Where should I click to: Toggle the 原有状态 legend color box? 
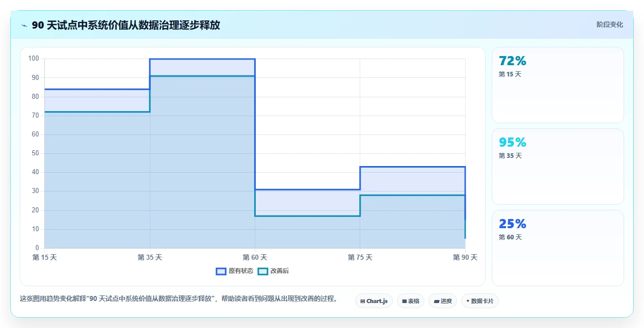(221, 271)
